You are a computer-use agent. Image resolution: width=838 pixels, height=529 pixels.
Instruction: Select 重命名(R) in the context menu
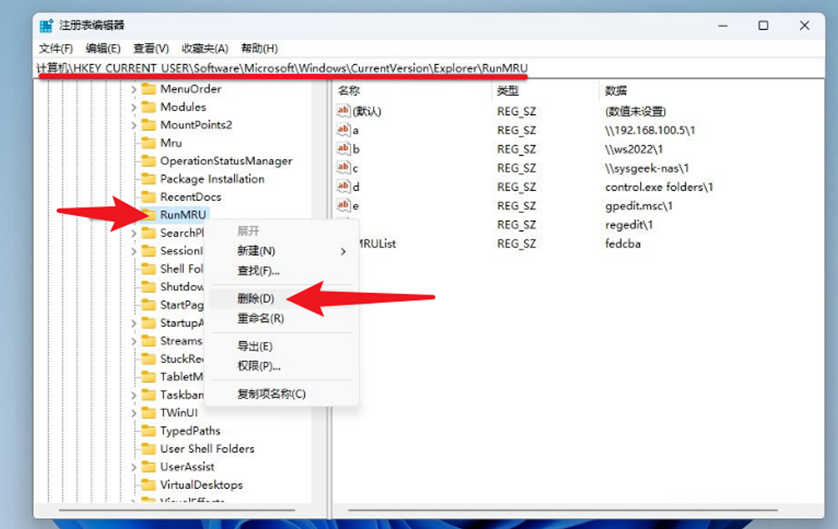[x=260, y=318]
